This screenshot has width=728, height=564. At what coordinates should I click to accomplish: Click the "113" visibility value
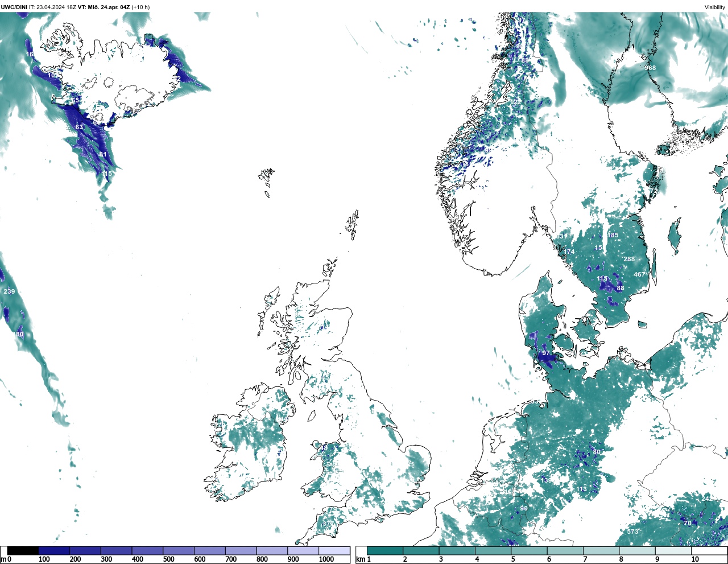[581, 489]
